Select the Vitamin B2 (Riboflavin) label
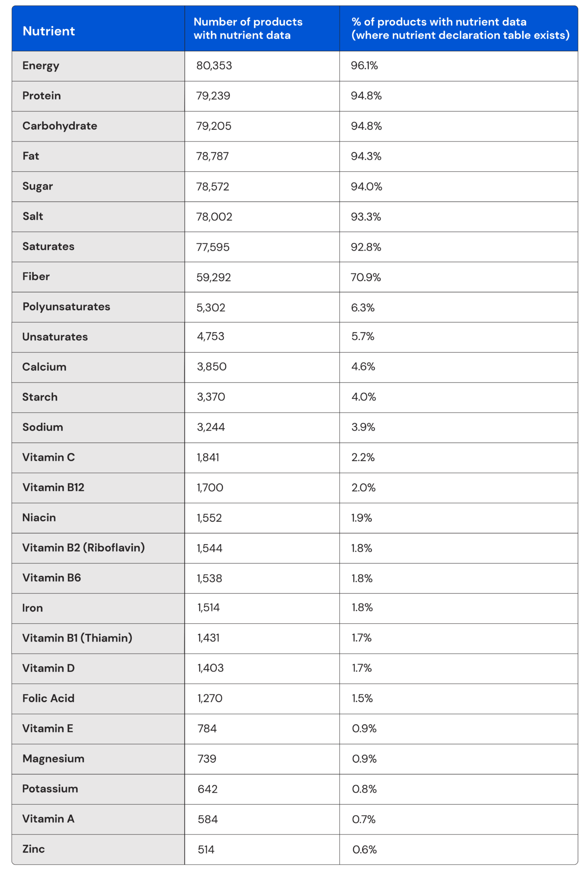 point(84,548)
